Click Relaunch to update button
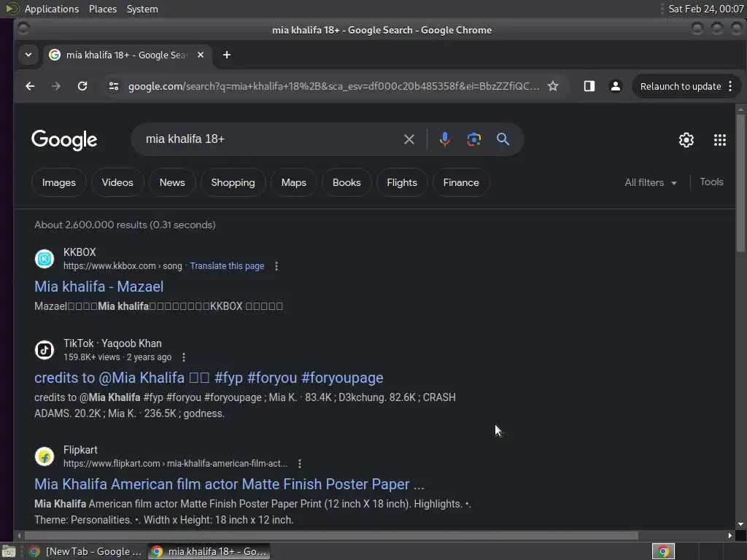The width and height of the screenshot is (747, 560). 681,86
